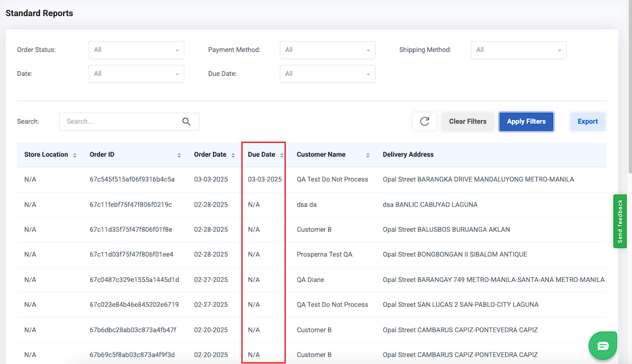632x364 pixels.
Task: Click customer name Prosperna Test QA
Action: (x=325, y=254)
